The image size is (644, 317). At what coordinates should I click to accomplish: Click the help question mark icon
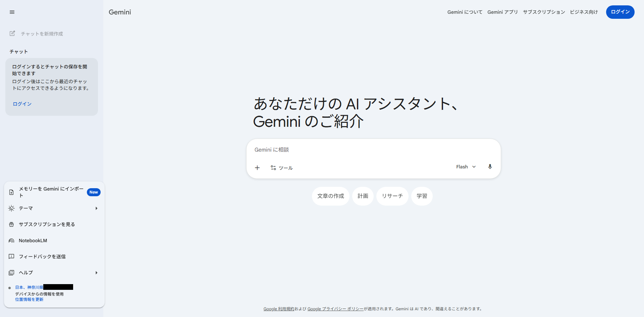pos(11,273)
